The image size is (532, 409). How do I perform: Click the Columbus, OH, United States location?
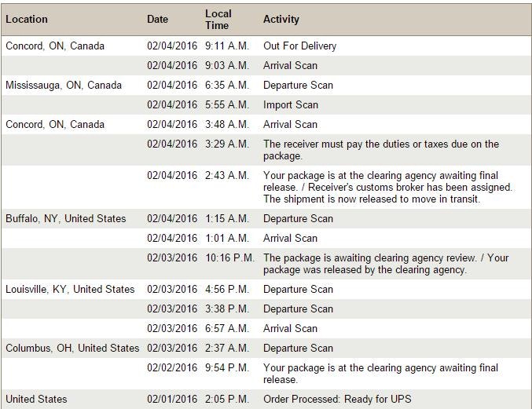tap(72, 348)
